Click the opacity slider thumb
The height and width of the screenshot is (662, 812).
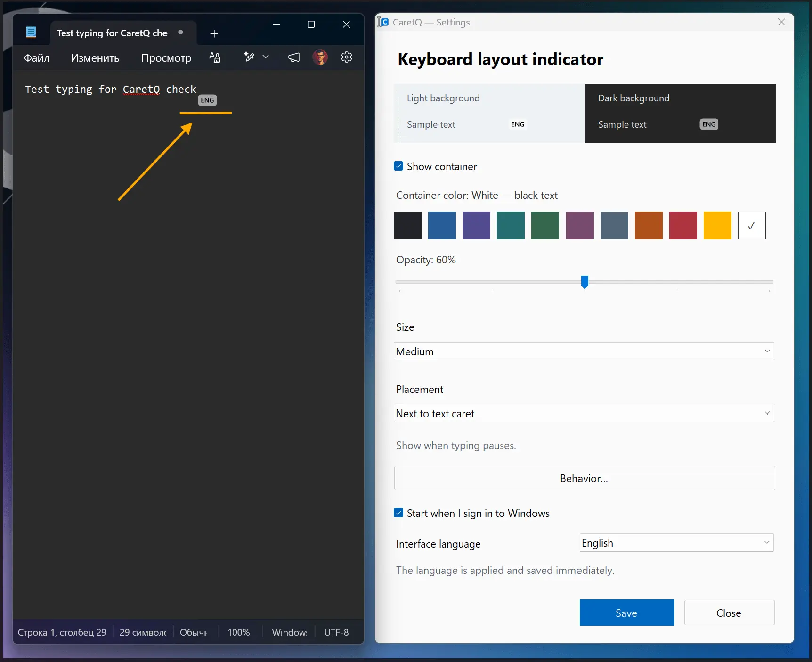tap(585, 282)
